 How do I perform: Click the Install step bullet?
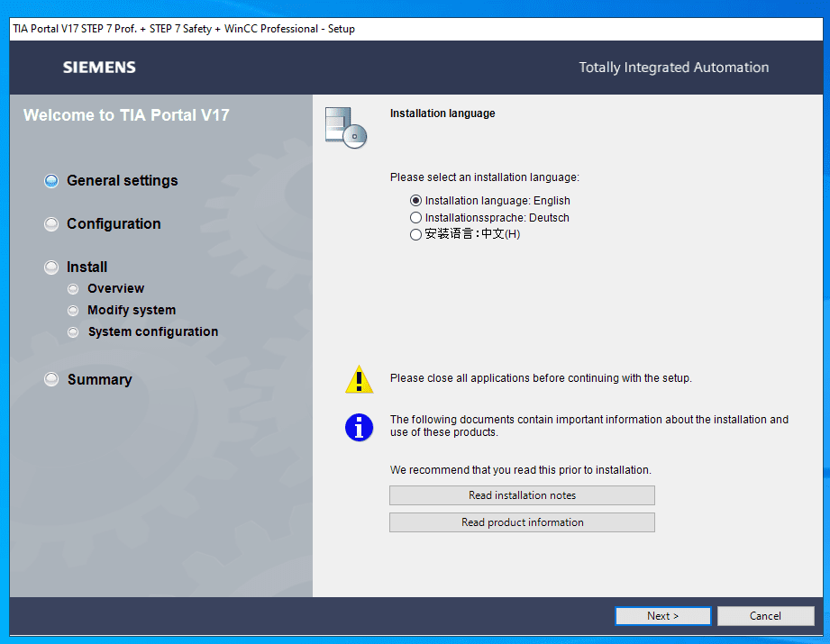[51, 268]
